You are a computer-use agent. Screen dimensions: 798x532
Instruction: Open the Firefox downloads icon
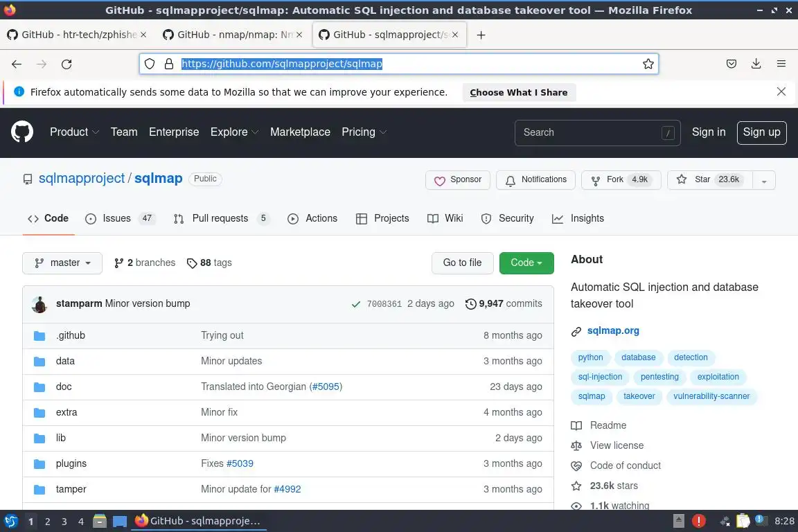pyautogui.click(x=756, y=64)
